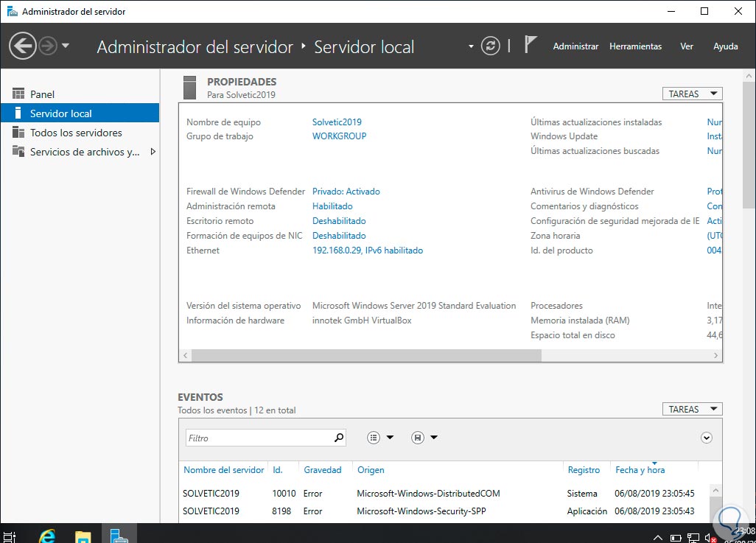Click the WORKGROUP link
The width and height of the screenshot is (756, 543).
tap(339, 136)
